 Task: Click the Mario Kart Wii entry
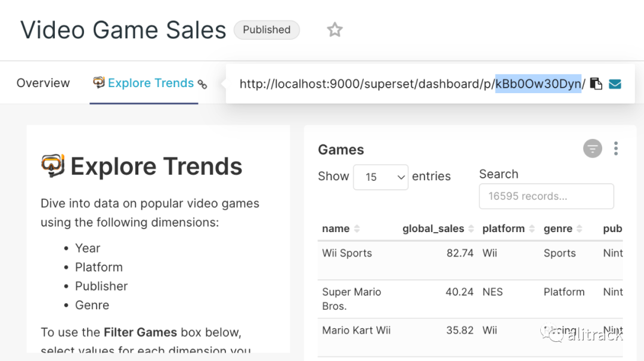coord(356,330)
